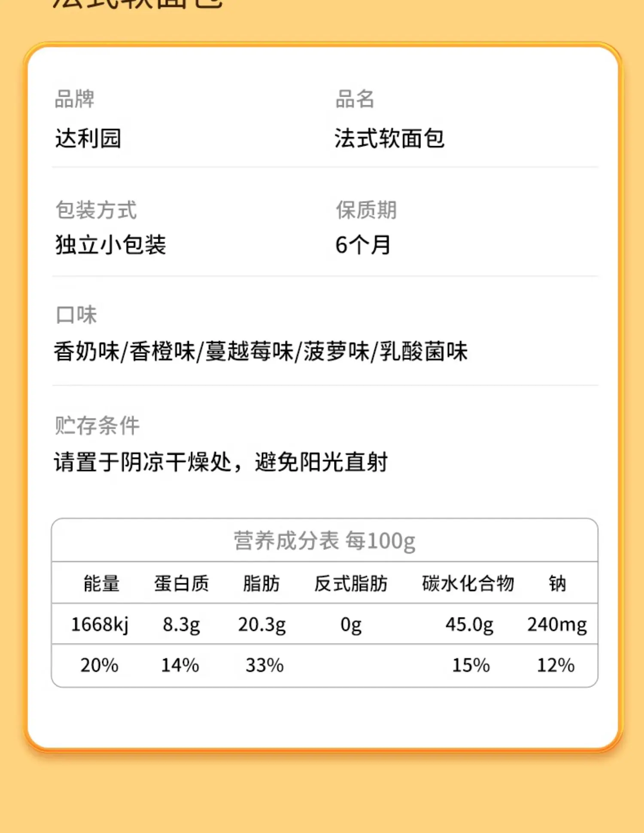This screenshot has width=644, height=833.
Task: Click the 口味 label
Action: tap(76, 314)
